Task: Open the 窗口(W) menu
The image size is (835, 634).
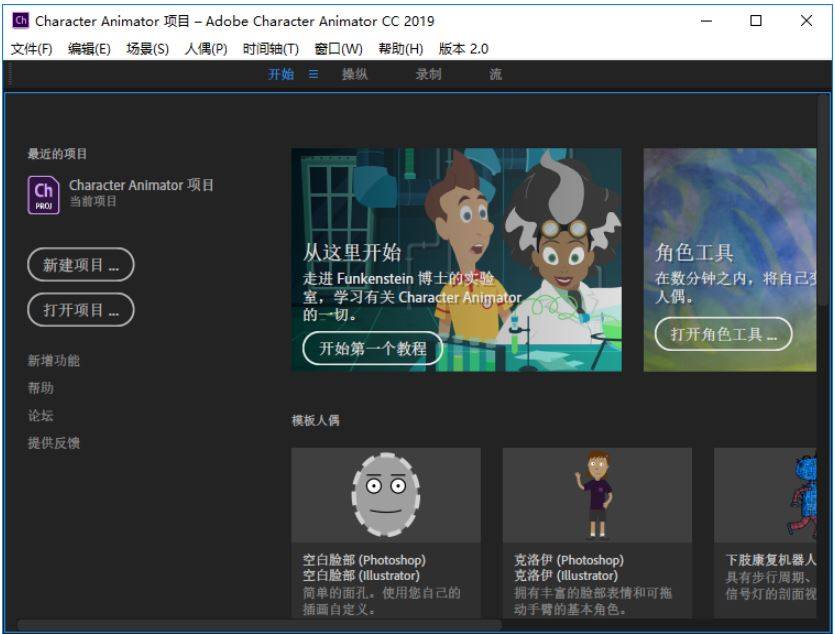Action: tap(339, 49)
